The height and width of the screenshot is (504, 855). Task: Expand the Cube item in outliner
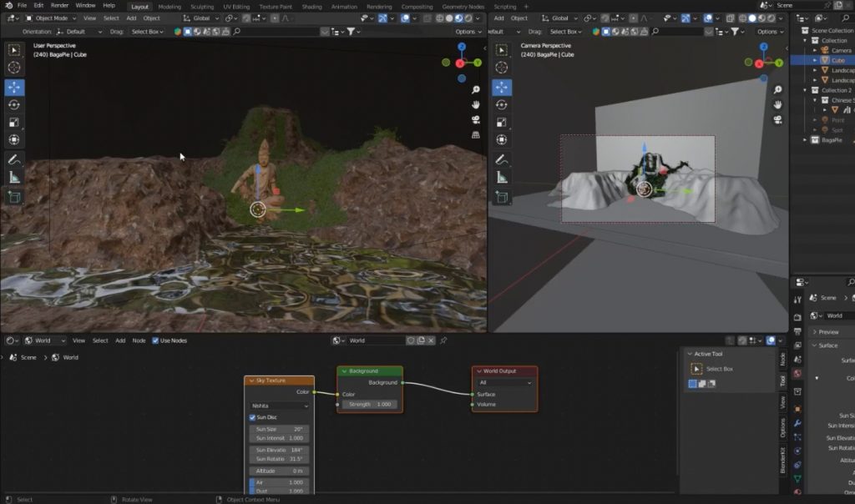pos(815,60)
